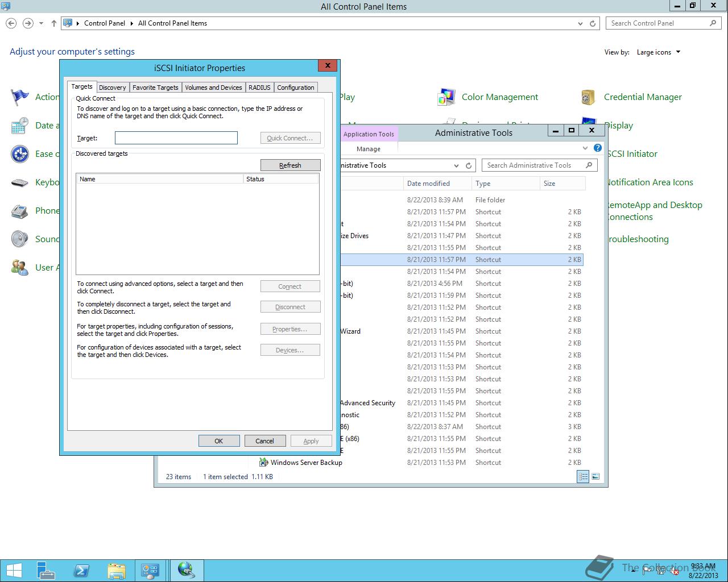Click Refresh in Discovered targets
This screenshot has width=728, height=582.
coord(290,165)
